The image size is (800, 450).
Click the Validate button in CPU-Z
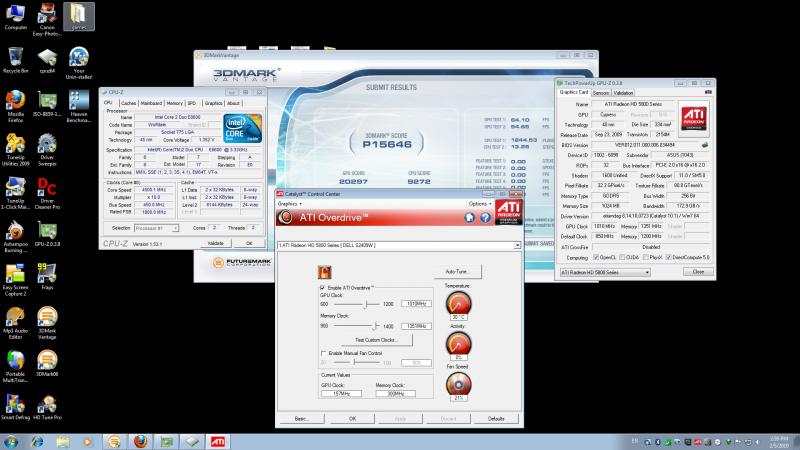click(215, 243)
